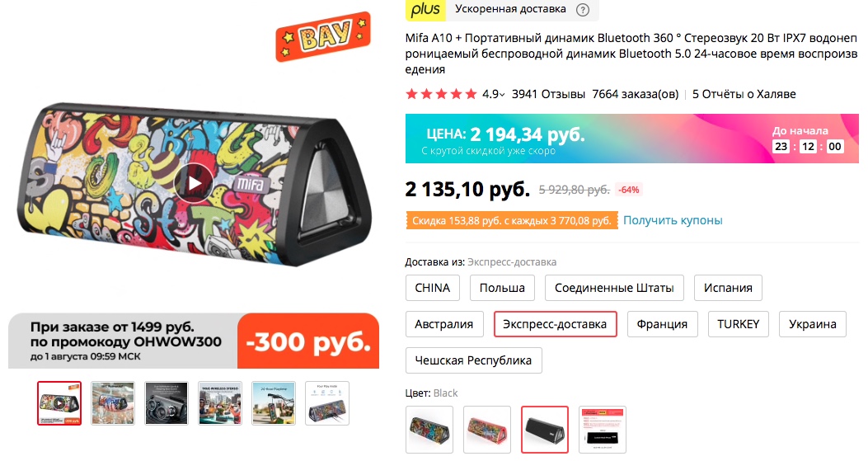The image size is (868, 461).
Task: Select Польша shipping option
Action: point(502,288)
